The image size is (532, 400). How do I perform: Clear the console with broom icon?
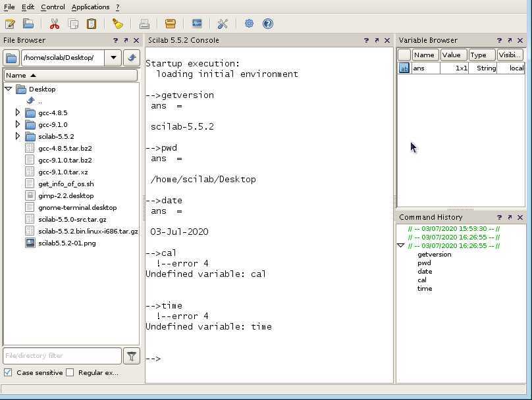point(117,24)
